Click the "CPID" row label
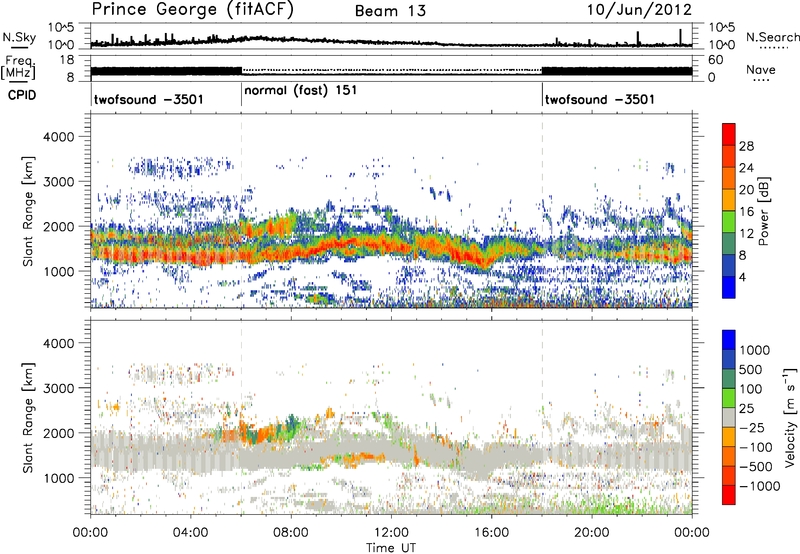Viewport: 800px width, 554px height. point(22,95)
